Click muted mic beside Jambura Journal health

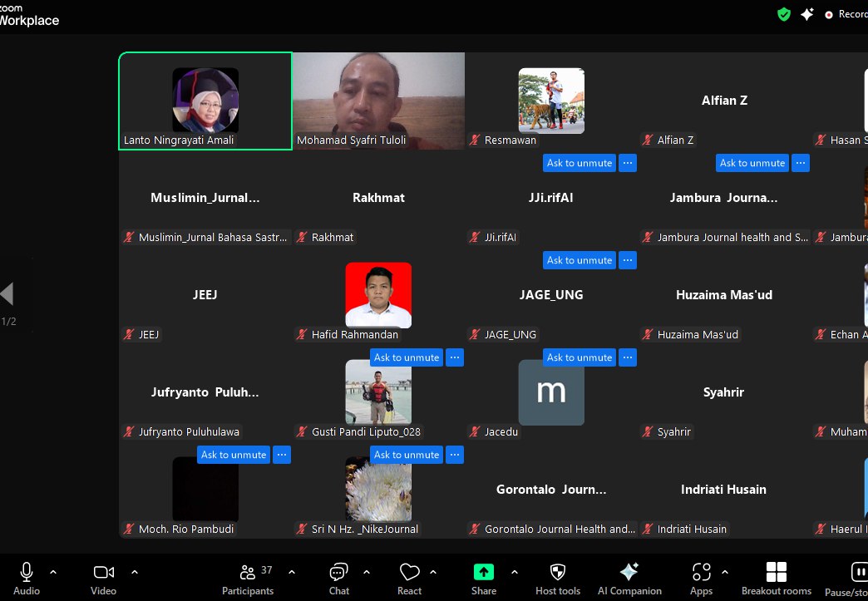648,238
